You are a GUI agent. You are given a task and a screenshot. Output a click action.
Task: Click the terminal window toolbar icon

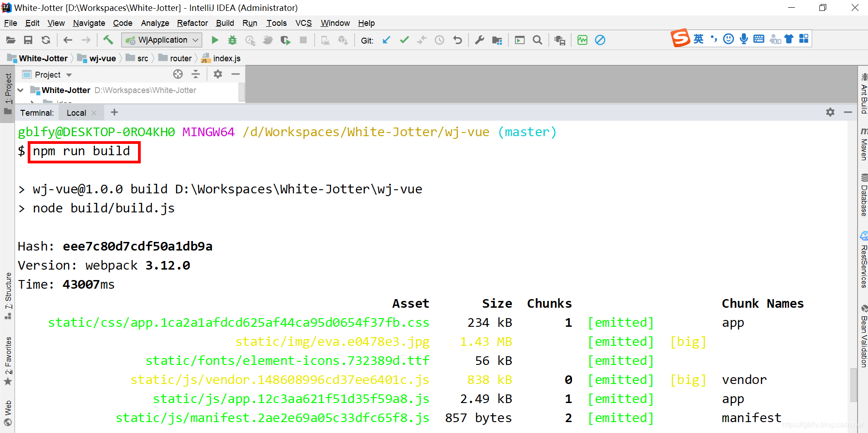pyautogui.click(x=520, y=40)
